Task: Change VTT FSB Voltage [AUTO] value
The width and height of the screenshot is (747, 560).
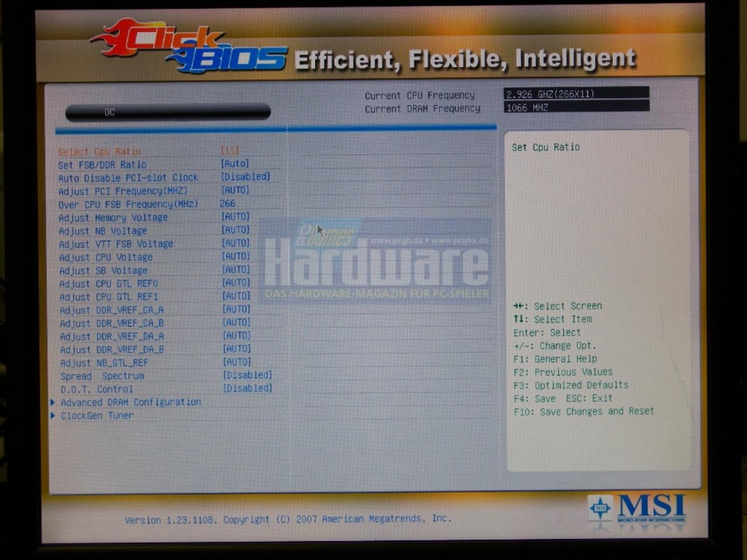Action: pyautogui.click(x=236, y=243)
